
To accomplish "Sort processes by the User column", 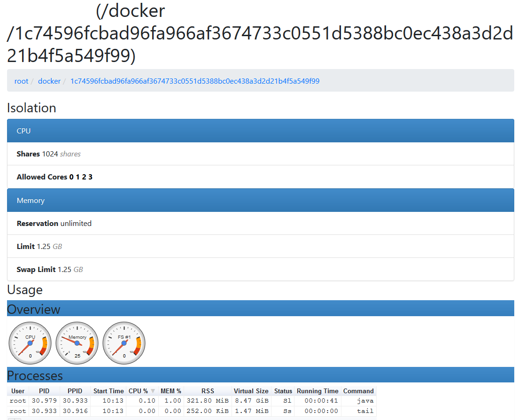I will pyautogui.click(x=18, y=391).
